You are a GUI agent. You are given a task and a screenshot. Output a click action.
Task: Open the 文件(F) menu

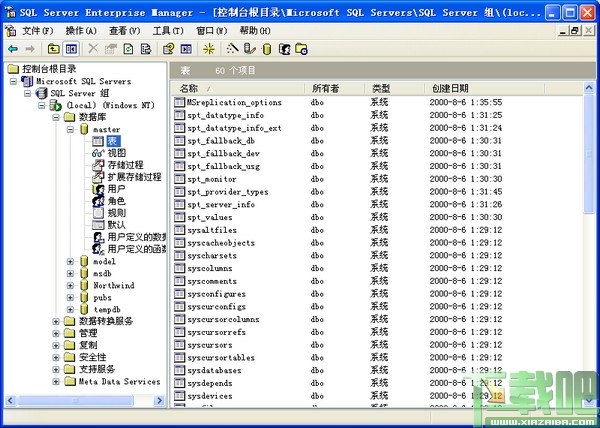coord(37,31)
